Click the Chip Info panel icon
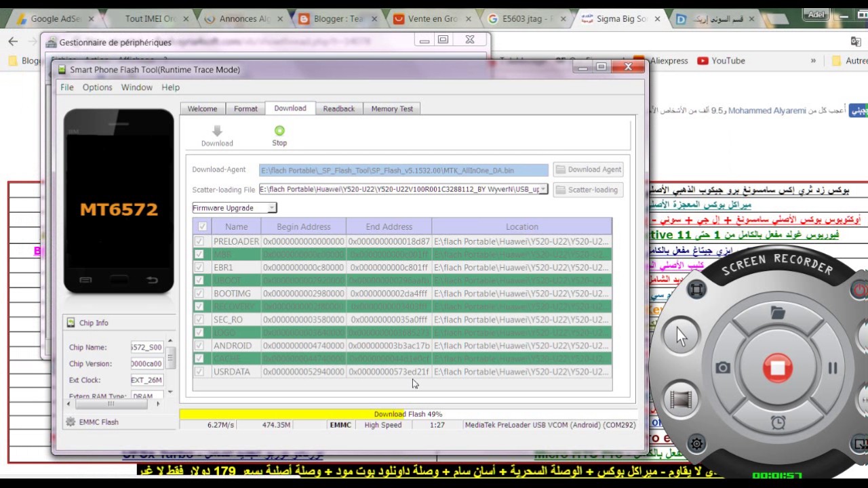 71,323
